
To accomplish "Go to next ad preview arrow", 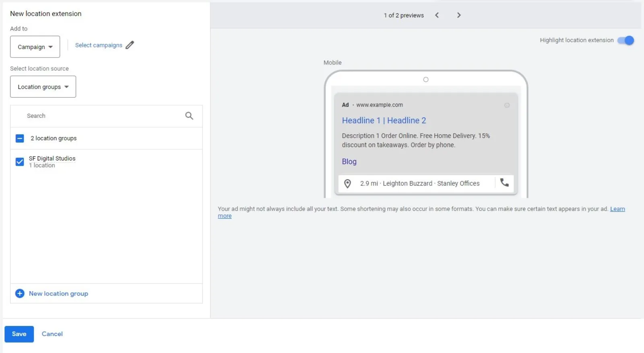I will pos(458,15).
